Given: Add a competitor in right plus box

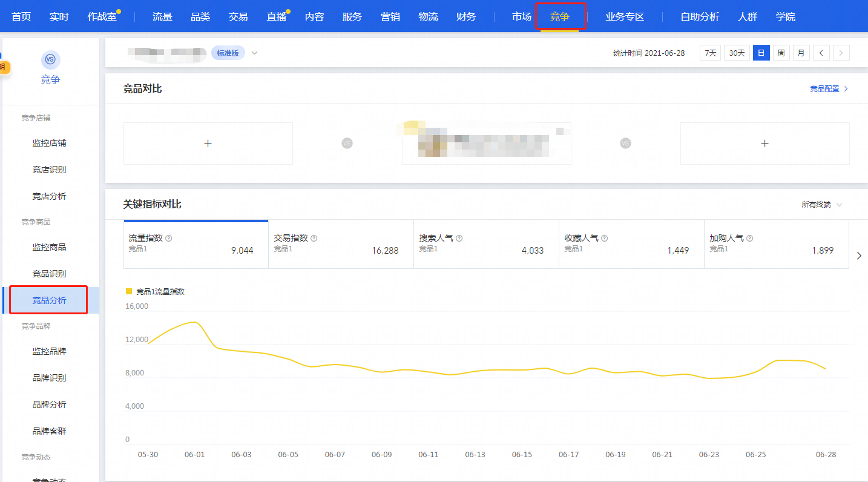Looking at the screenshot, I should [764, 144].
